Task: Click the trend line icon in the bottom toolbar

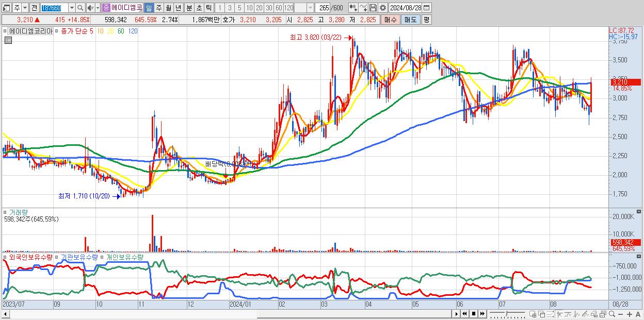Action: tap(568, 314)
